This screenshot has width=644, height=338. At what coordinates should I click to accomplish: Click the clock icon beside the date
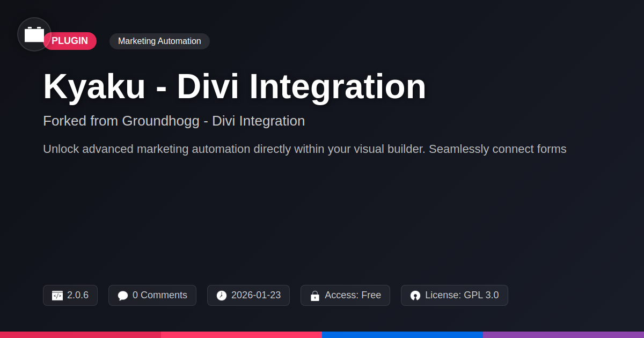[222, 296]
